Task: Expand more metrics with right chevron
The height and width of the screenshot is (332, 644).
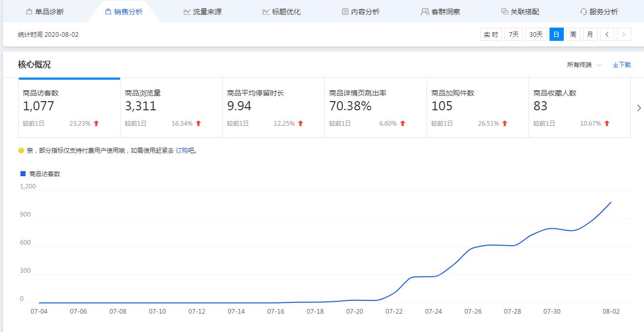Action: tap(638, 108)
